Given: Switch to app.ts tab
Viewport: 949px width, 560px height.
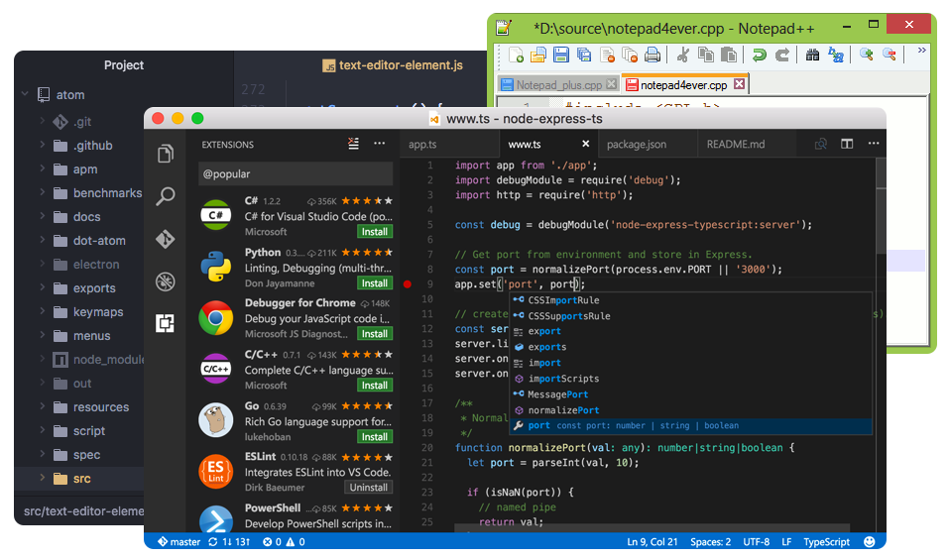Looking at the screenshot, I should 422,145.
